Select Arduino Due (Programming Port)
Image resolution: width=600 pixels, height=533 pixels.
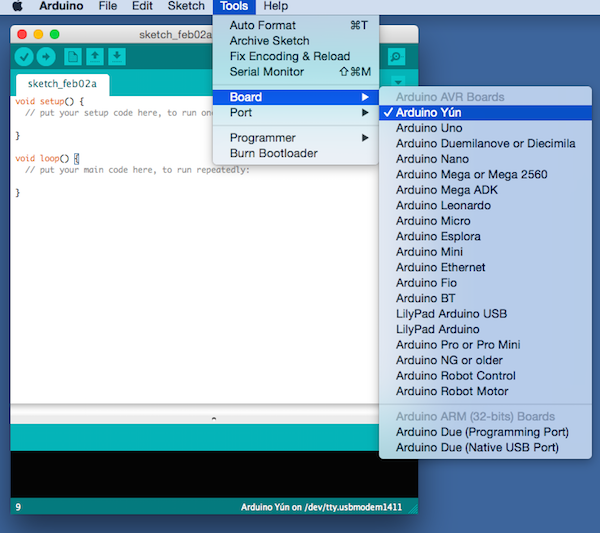(x=485, y=432)
